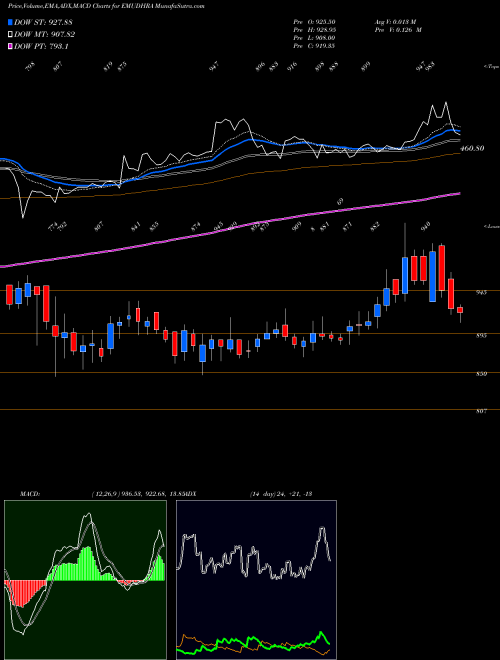The height and width of the screenshot is (660, 500).
Task: Click the Pre H: 928.95 value
Action: point(314,30)
